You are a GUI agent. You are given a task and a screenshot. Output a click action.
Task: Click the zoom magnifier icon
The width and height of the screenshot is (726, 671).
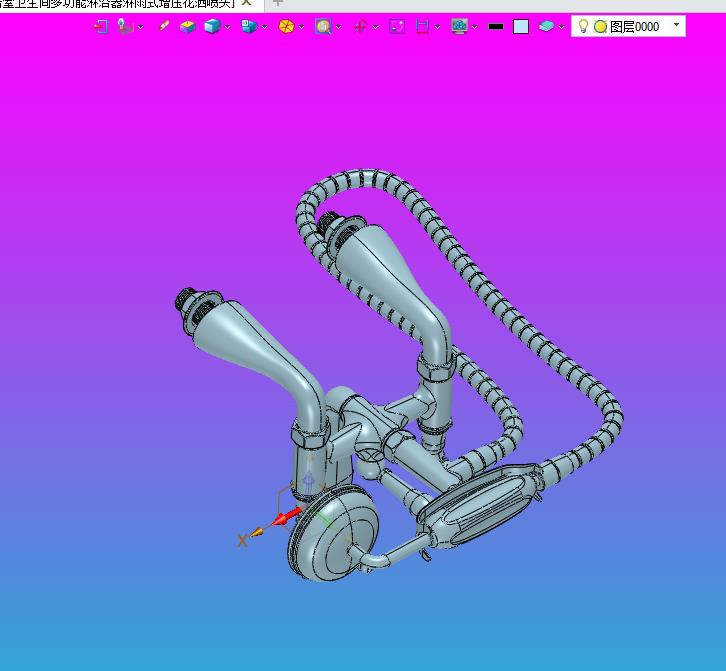point(323,26)
